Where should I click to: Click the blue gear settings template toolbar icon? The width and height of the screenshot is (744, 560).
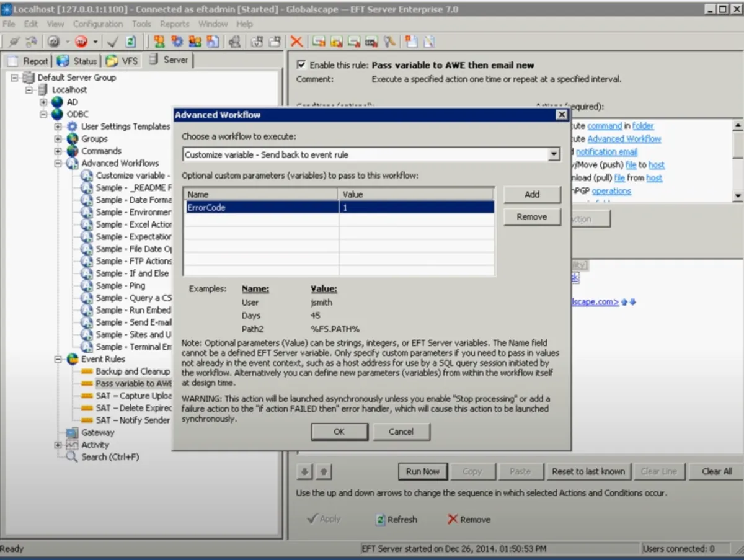click(177, 42)
